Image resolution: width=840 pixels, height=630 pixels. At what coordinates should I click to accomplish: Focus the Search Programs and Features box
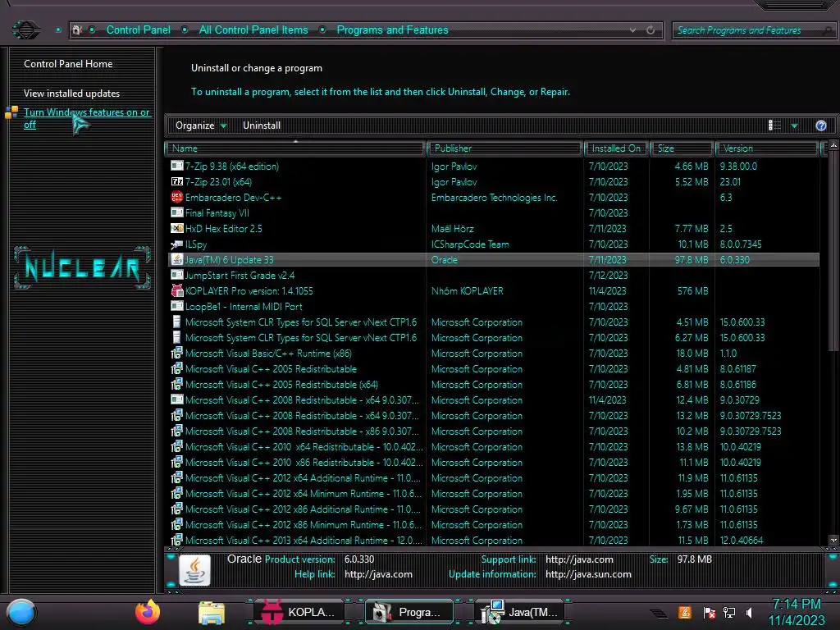(753, 30)
